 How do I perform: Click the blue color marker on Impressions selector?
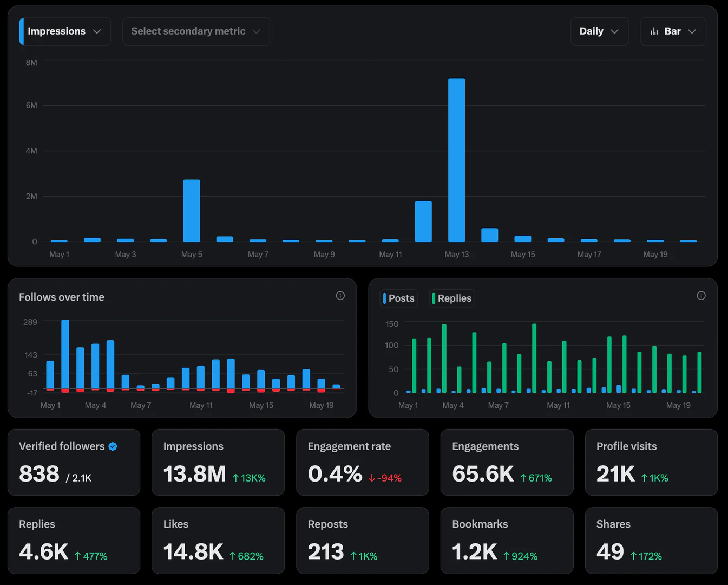22,31
